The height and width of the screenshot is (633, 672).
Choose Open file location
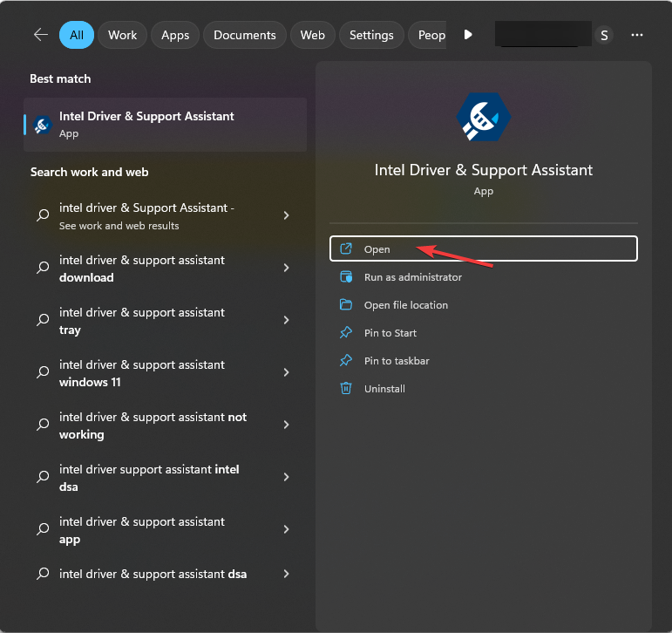pyautogui.click(x=484, y=305)
